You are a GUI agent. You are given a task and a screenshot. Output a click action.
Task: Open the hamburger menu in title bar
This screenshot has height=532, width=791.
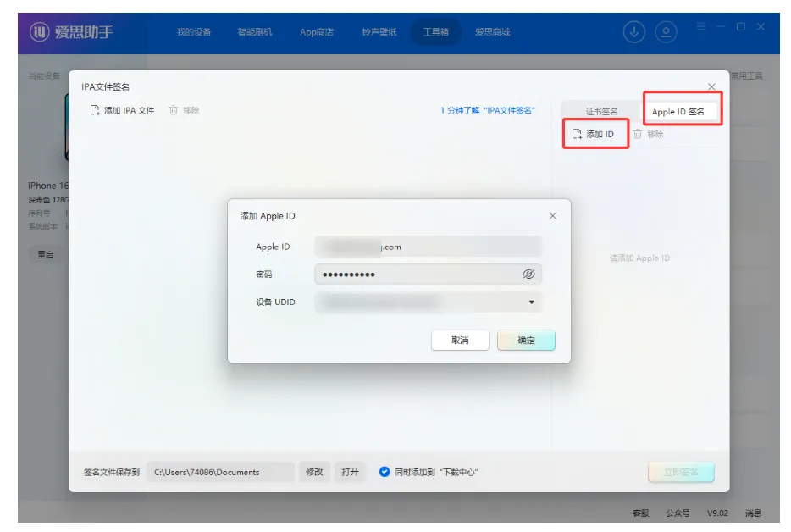click(x=701, y=26)
